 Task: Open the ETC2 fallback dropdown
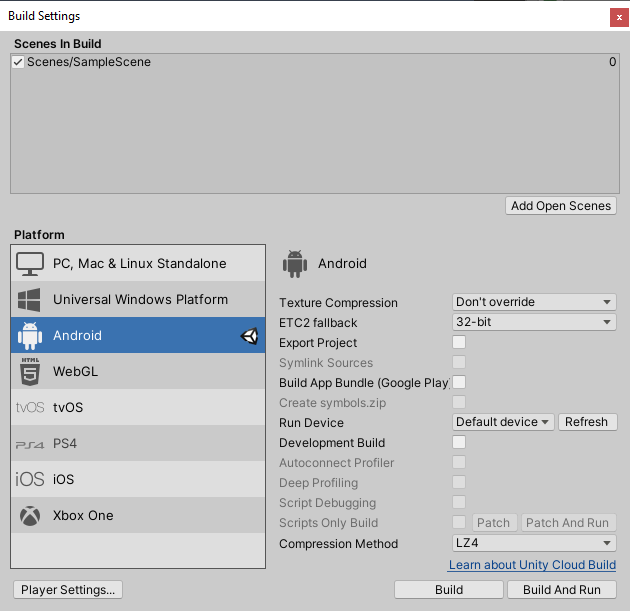(534, 322)
